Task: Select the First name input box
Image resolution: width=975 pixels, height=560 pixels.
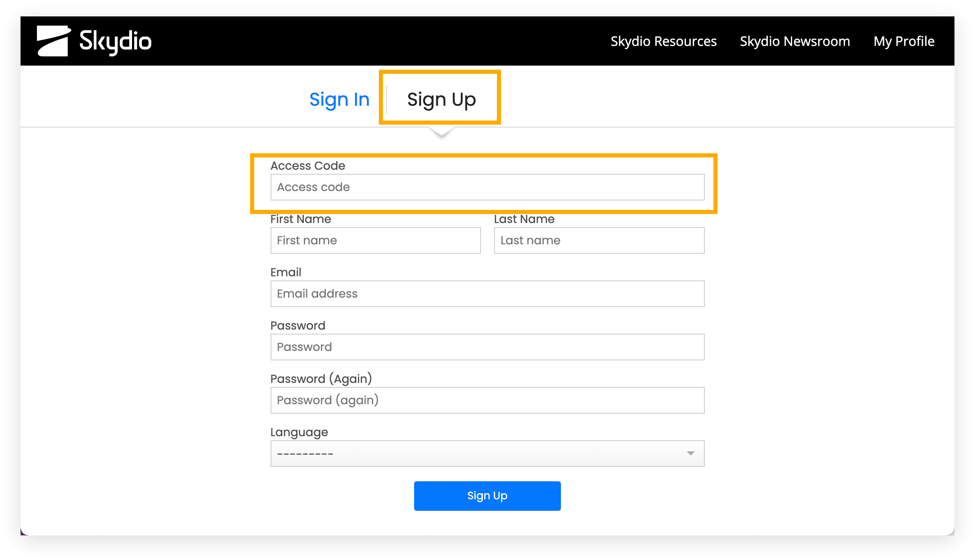Action: click(x=375, y=240)
